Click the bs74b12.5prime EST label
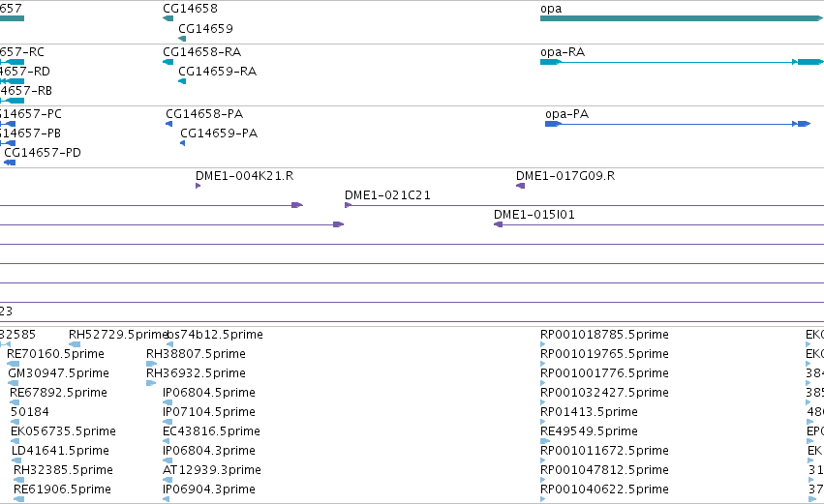The image size is (824, 504). click(214, 335)
